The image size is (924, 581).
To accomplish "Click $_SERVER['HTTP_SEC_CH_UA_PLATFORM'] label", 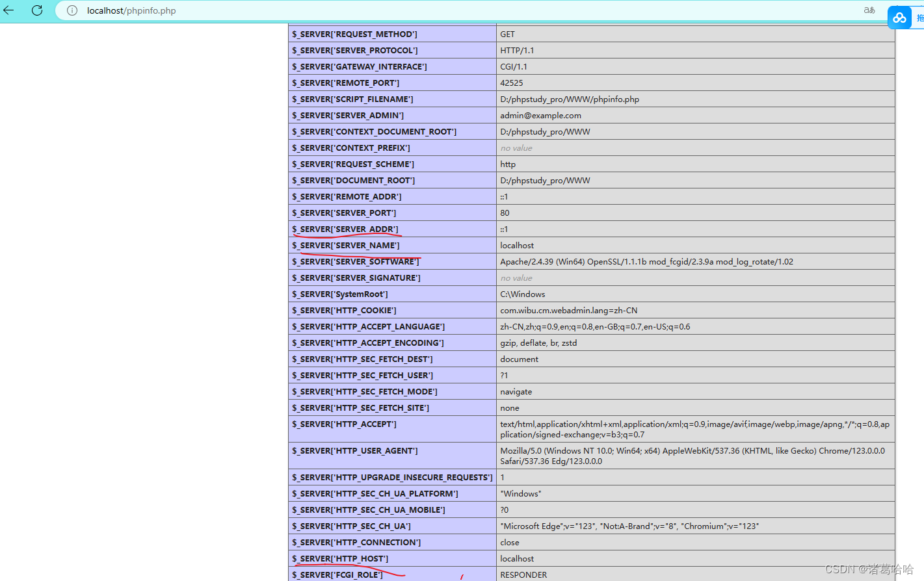I will click(375, 493).
